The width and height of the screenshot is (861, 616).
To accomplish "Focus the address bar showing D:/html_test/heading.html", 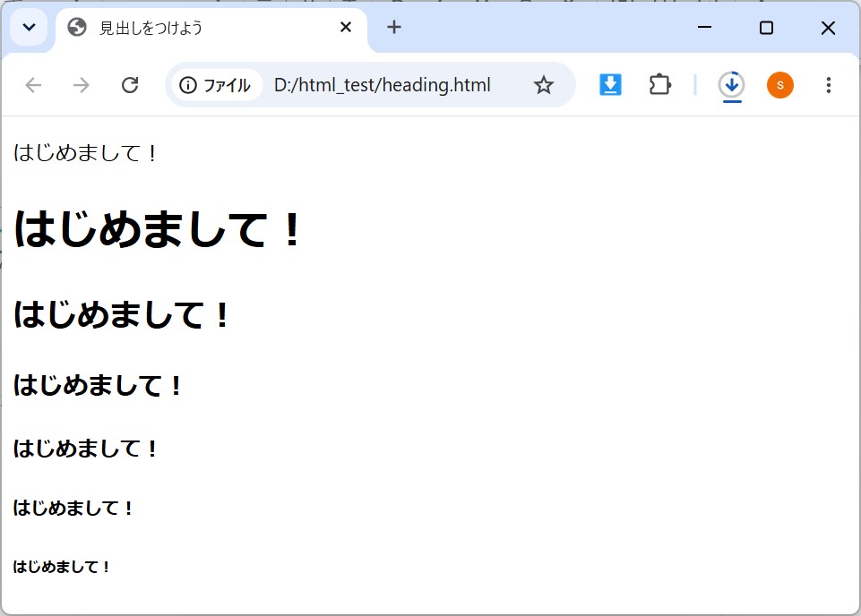I will click(383, 85).
